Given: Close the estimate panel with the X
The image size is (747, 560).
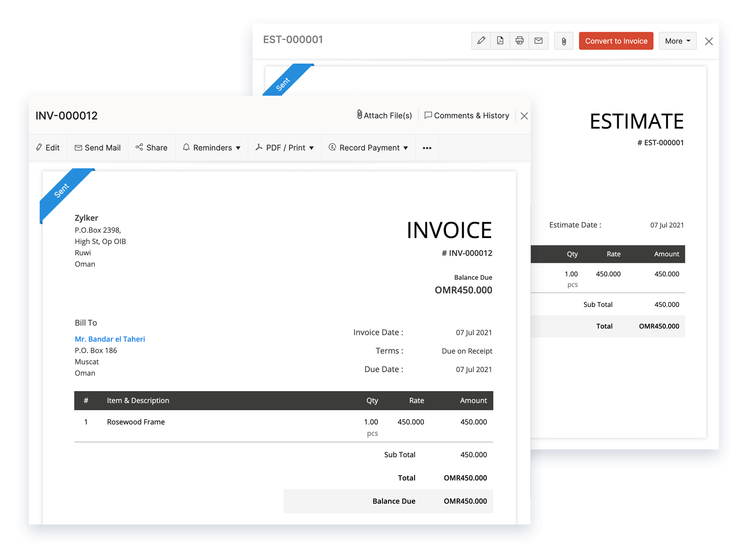Looking at the screenshot, I should tap(709, 41).
